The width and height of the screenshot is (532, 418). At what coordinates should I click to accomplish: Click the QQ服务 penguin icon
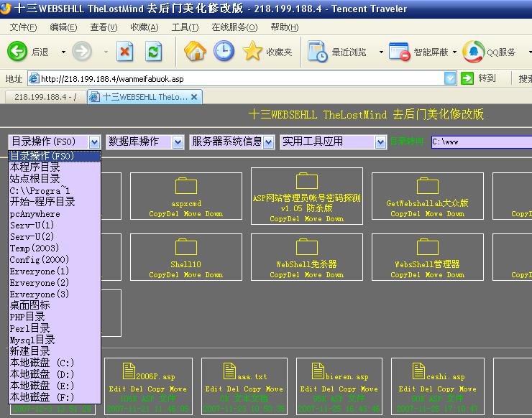[473, 51]
